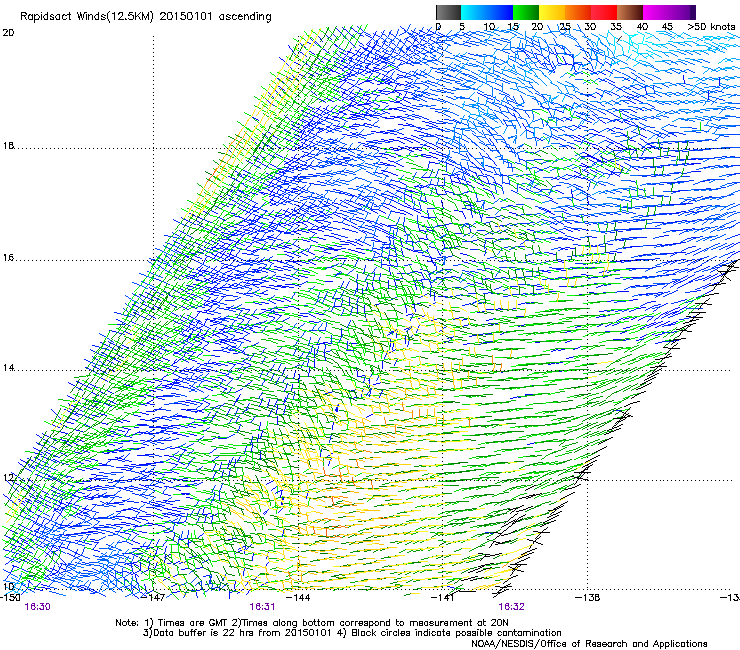Click longitude axis label '-144'

299,598
